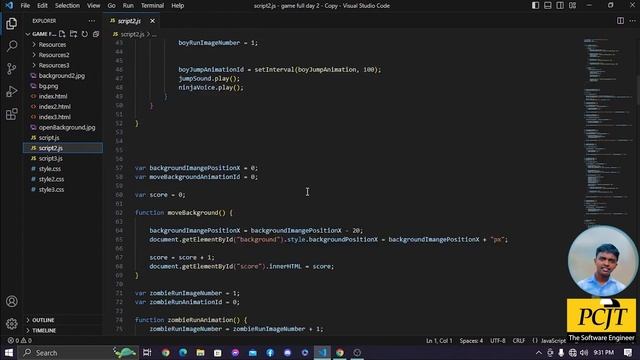The height and width of the screenshot is (360, 640).
Task: Click New Folder icon in Explorer header
Action: coord(73,34)
